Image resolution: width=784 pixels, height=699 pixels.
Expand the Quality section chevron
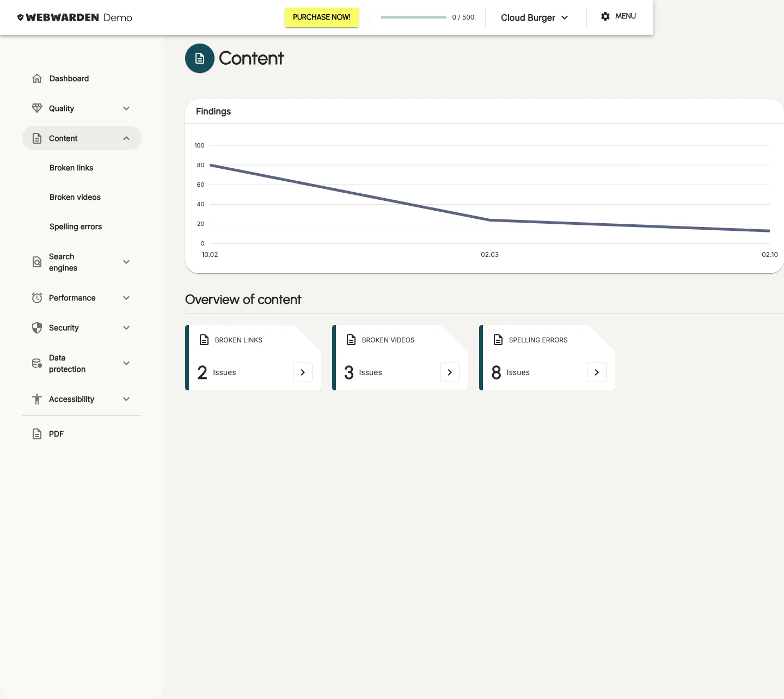coord(126,108)
